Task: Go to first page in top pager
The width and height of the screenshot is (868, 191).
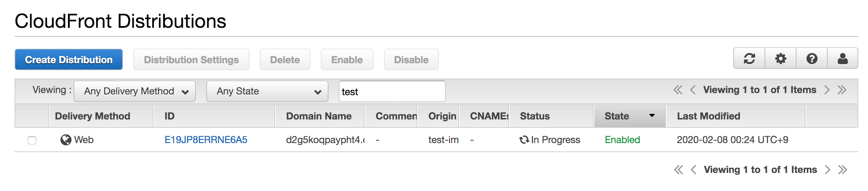Action: pyautogui.click(x=678, y=90)
